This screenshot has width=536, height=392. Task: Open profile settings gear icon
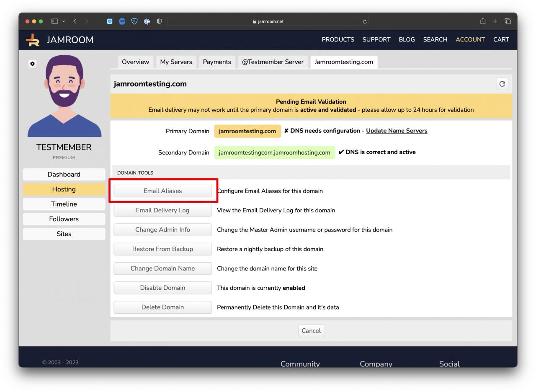tap(32, 64)
